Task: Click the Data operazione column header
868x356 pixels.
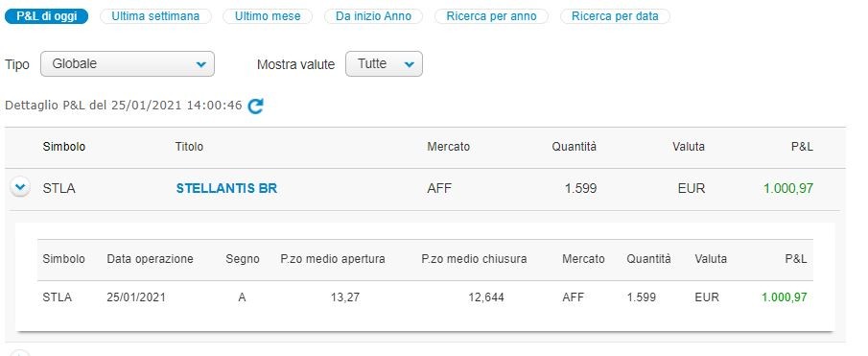Action: [150, 259]
